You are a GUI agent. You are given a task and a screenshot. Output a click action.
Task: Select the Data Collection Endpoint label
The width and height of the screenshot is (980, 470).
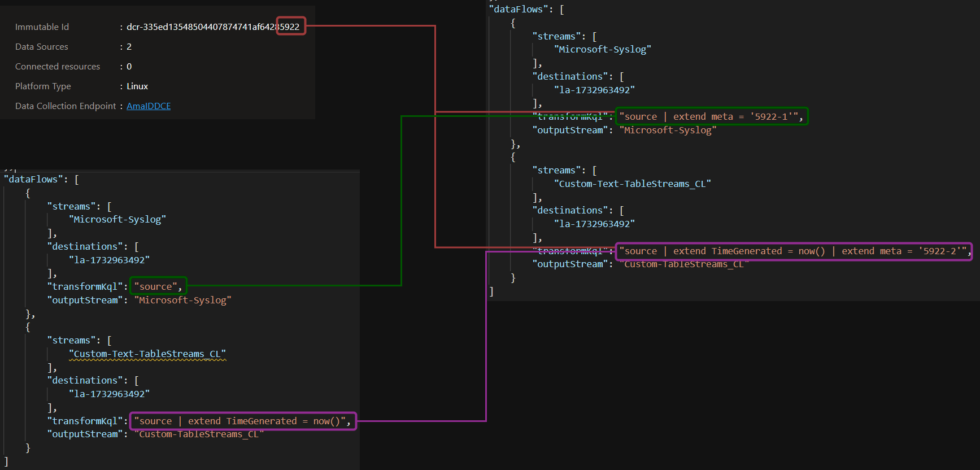tap(65, 106)
